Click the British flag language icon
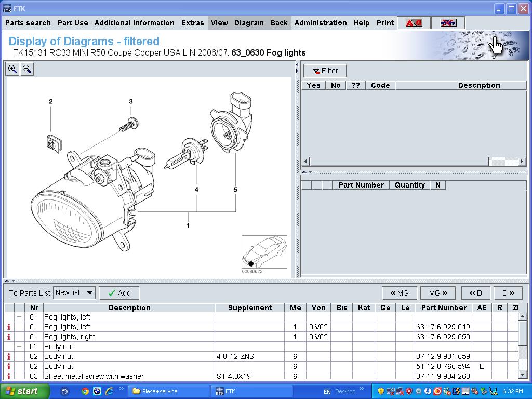This screenshot has width=532, height=399. pos(447,23)
